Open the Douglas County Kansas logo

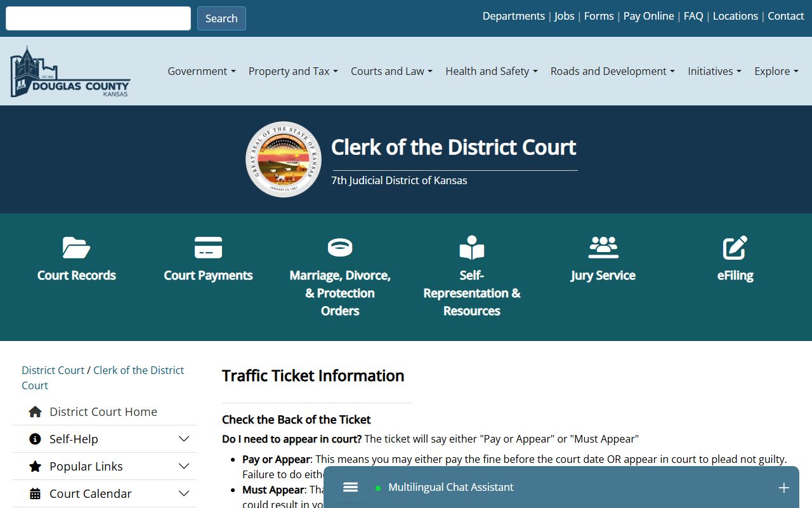pyautogui.click(x=70, y=71)
